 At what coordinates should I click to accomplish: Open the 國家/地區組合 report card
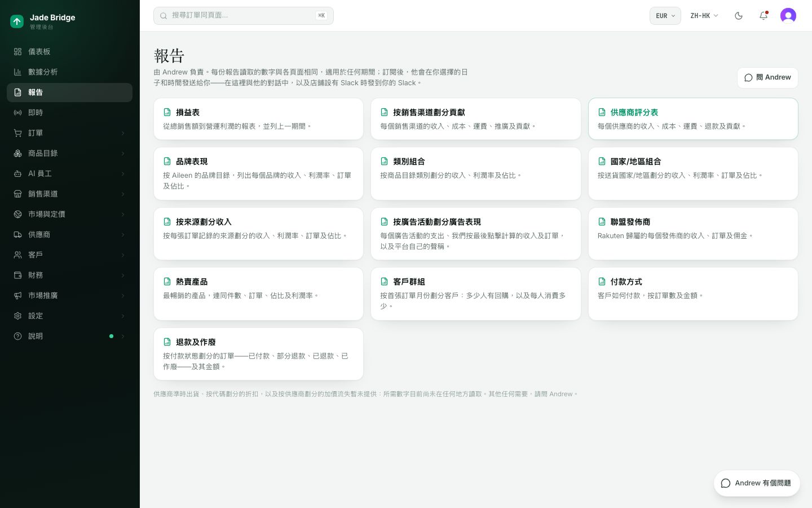point(693,173)
